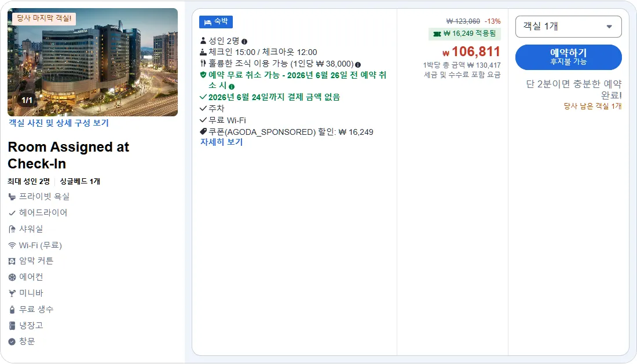Click the water bottle icon beside 무료 생수
The width and height of the screenshot is (637, 364).
point(12,310)
